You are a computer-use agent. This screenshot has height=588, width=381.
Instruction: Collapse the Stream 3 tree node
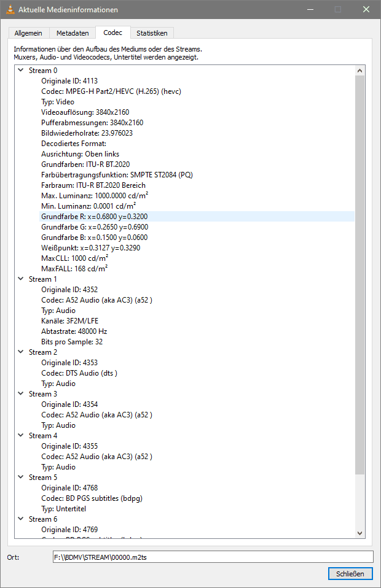(x=21, y=393)
